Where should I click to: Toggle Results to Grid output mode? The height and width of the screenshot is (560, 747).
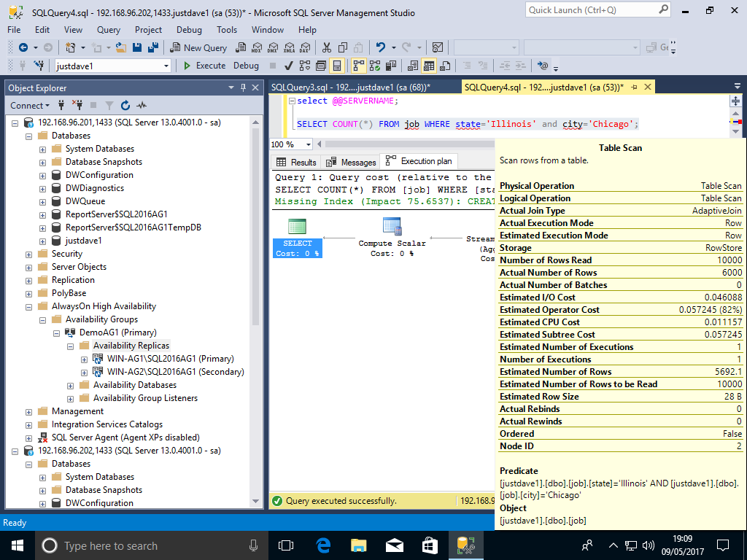(x=429, y=66)
